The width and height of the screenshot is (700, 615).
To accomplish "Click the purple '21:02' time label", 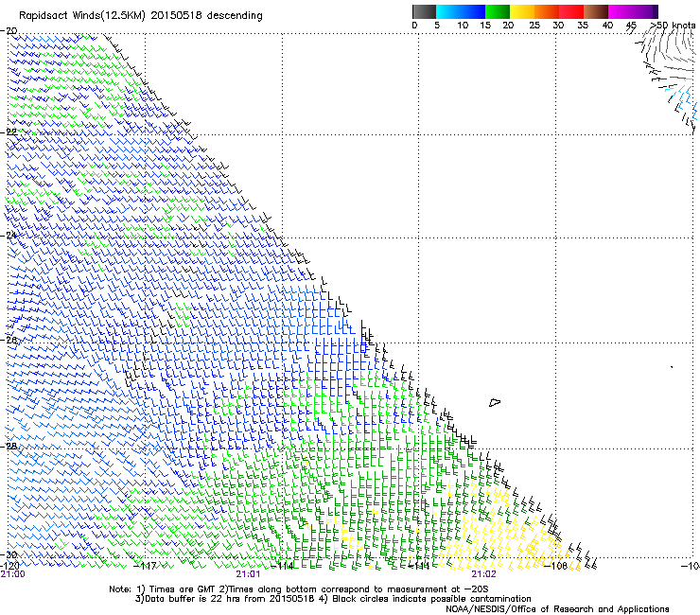I will [484, 574].
